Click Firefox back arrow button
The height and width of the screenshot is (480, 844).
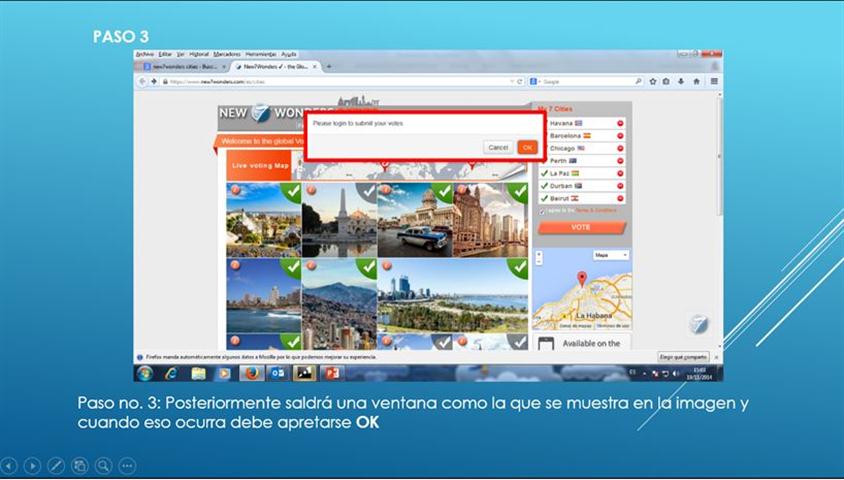point(143,81)
